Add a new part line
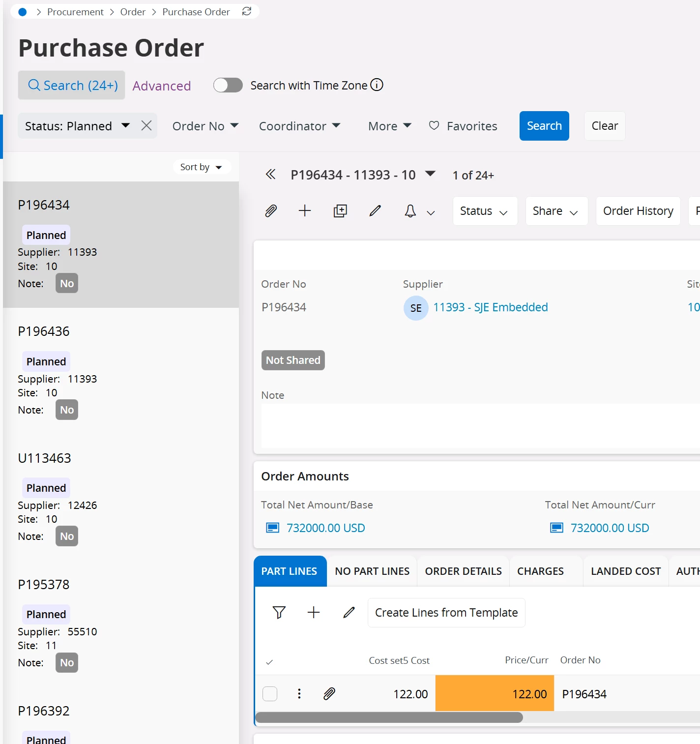 pos(314,613)
